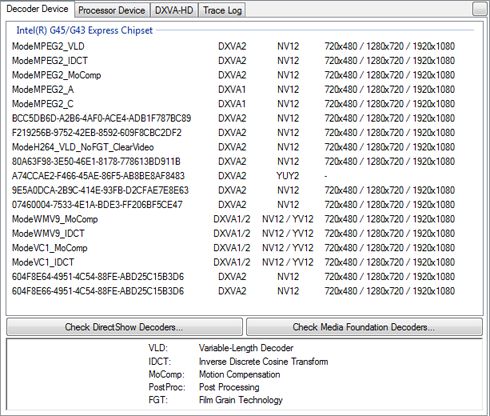Select the A74CCAE2-F466-45AE GUID row
The height and width of the screenshot is (416, 490).
tap(233, 176)
